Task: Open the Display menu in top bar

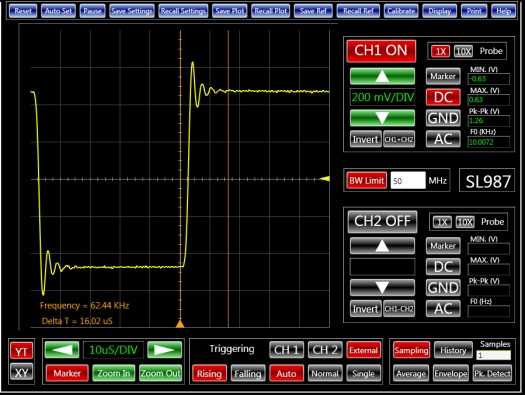Action: point(439,11)
